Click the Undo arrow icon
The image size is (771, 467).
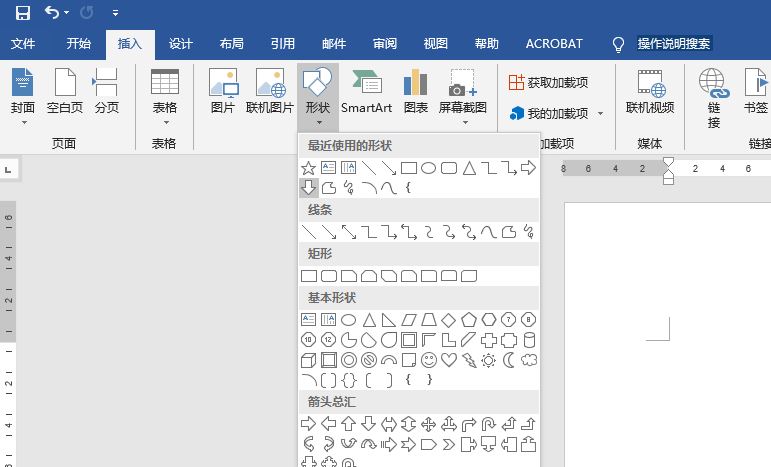(x=52, y=12)
